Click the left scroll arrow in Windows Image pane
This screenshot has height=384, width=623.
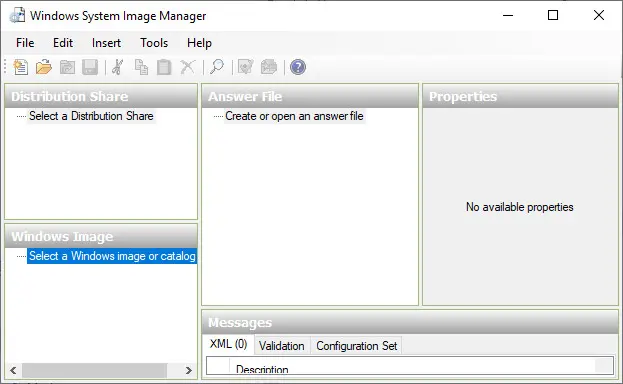(13, 370)
